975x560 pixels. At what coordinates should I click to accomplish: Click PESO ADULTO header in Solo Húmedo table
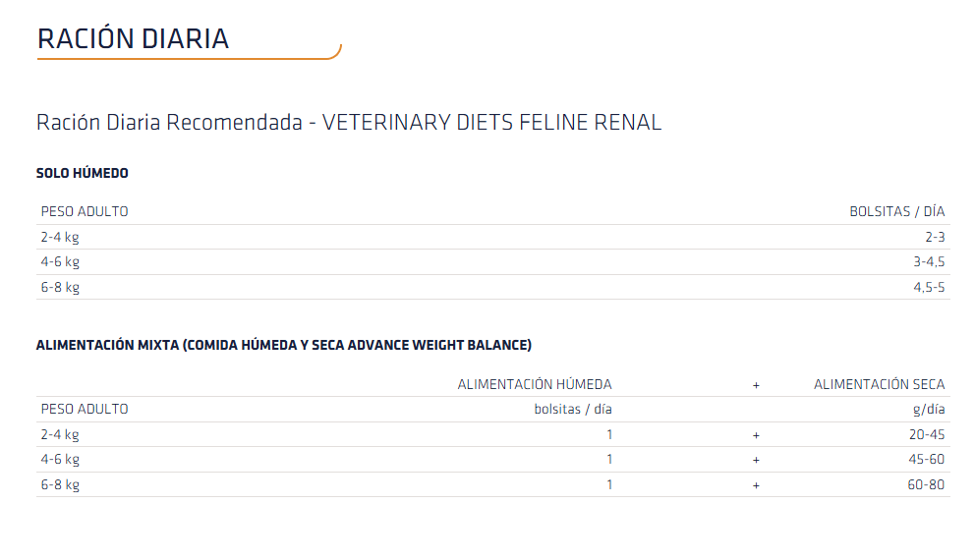[85, 212]
